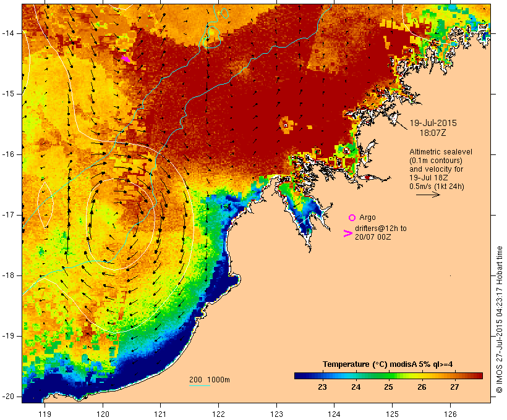Click the 'Altimetric sealevel' legend text
The image size is (507, 420).
point(441,152)
